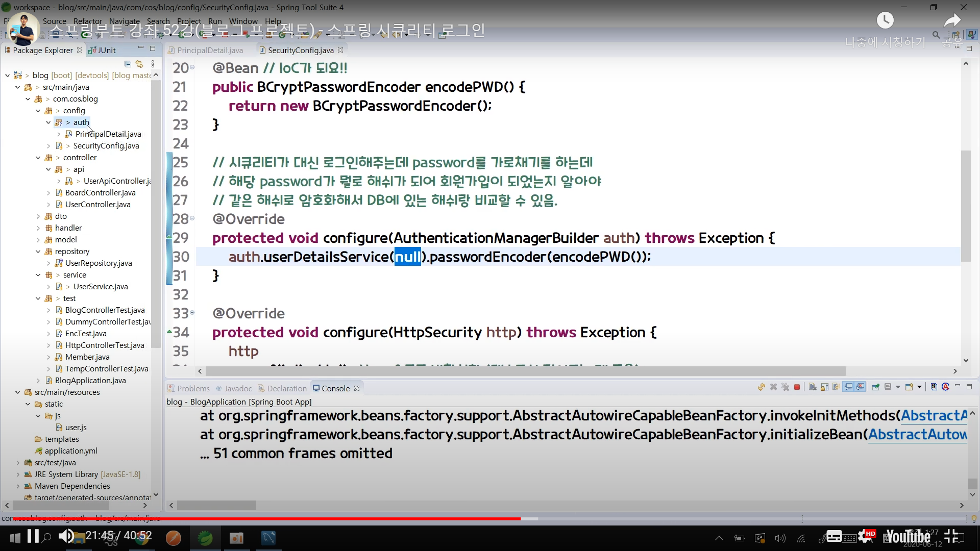Image resolution: width=980 pixels, height=551 pixels.
Task: Toggle show console on standard error change
Action: (861, 387)
